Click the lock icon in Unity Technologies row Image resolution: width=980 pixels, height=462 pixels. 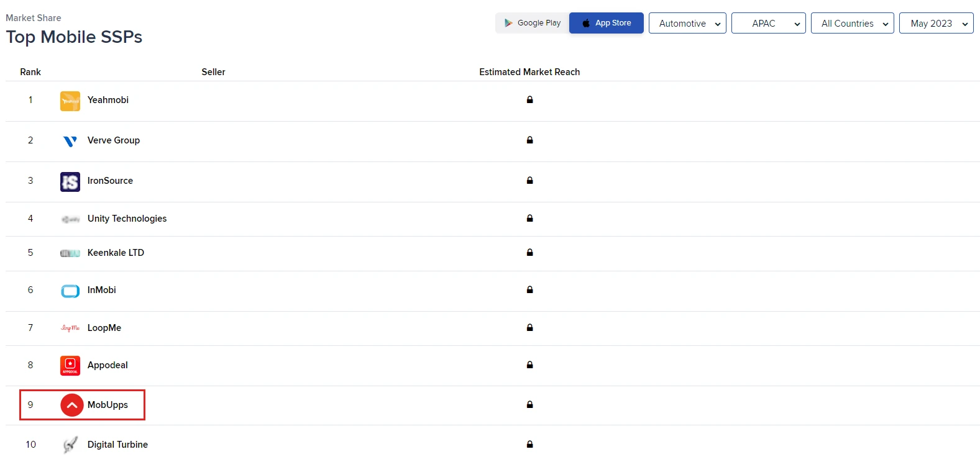tap(530, 218)
